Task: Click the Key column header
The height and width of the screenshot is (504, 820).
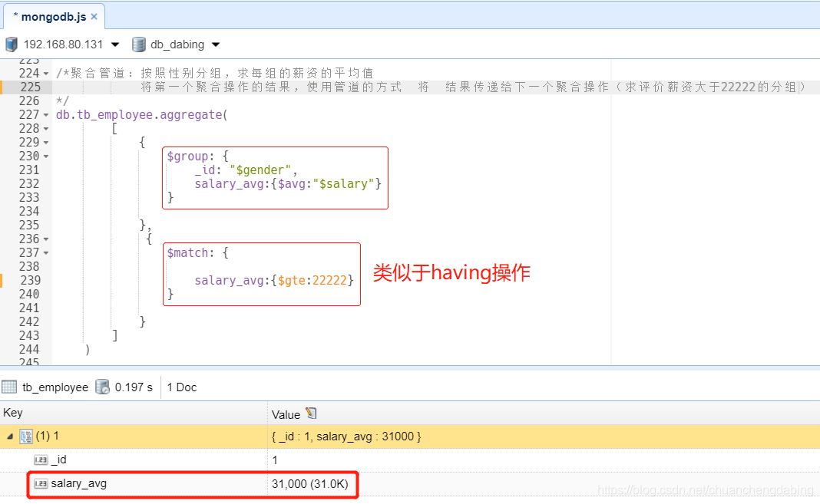Action: pyautogui.click(x=134, y=413)
